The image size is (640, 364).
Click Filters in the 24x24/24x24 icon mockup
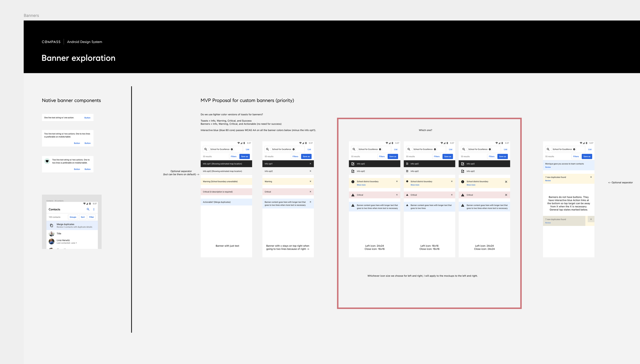point(492,156)
